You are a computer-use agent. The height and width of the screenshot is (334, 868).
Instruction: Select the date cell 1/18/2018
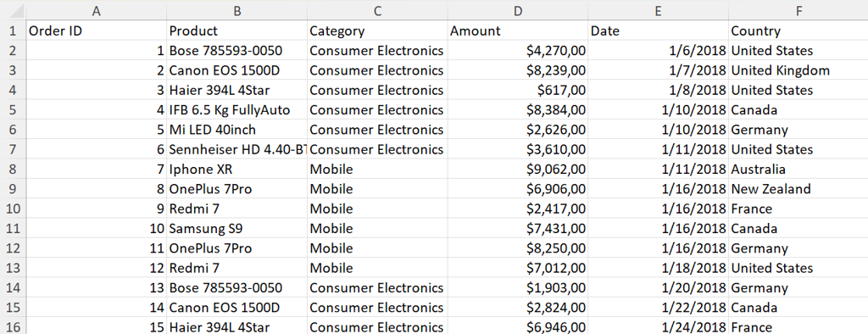tap(658, 268)
